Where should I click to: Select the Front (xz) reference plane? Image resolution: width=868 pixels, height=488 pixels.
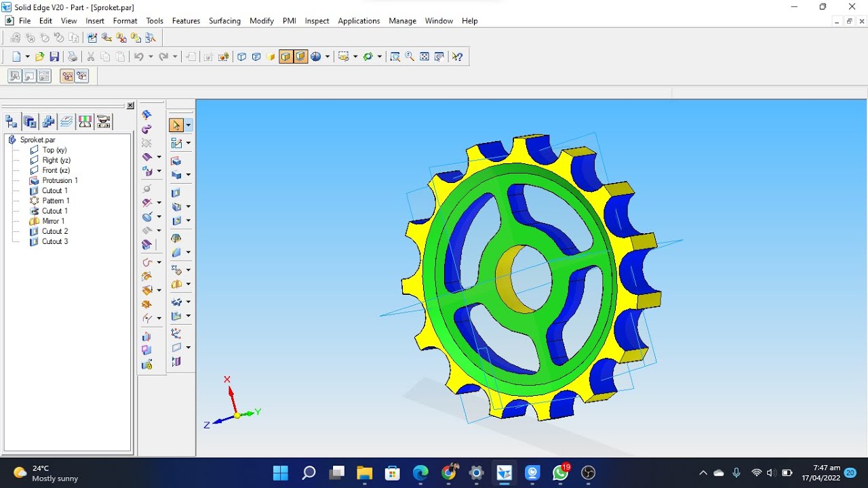click(56, 170)
